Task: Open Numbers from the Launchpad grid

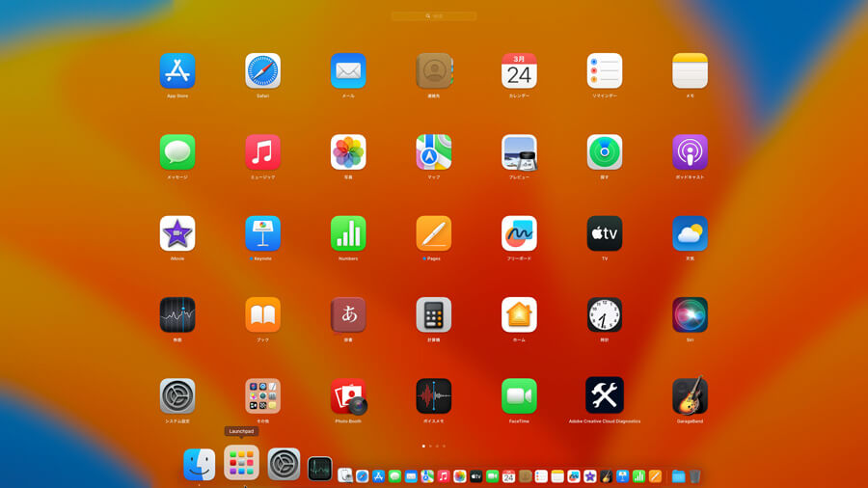Action: [348, 233]
